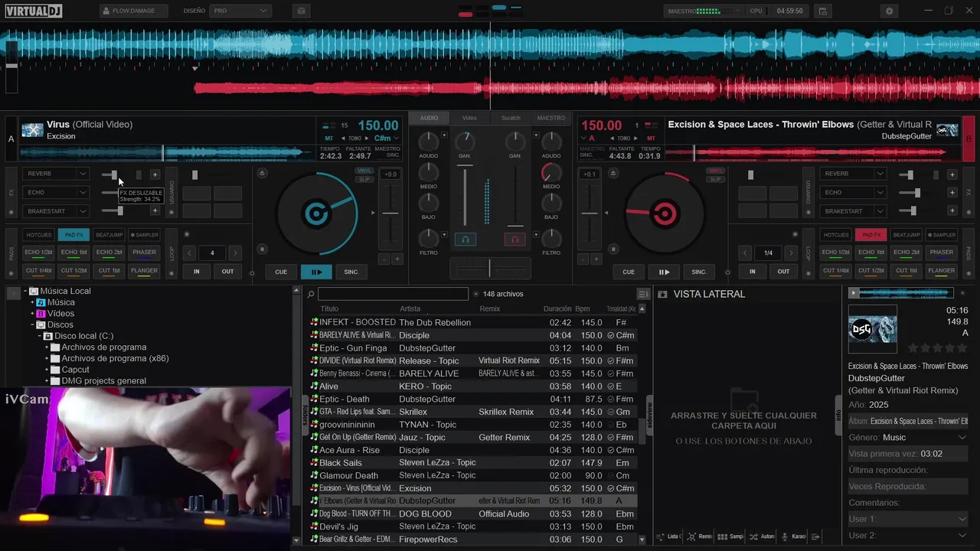This screenshot has width=980, height=551.
Task: Trigger PHASER pad on deck A
Action: click(144, 252)
